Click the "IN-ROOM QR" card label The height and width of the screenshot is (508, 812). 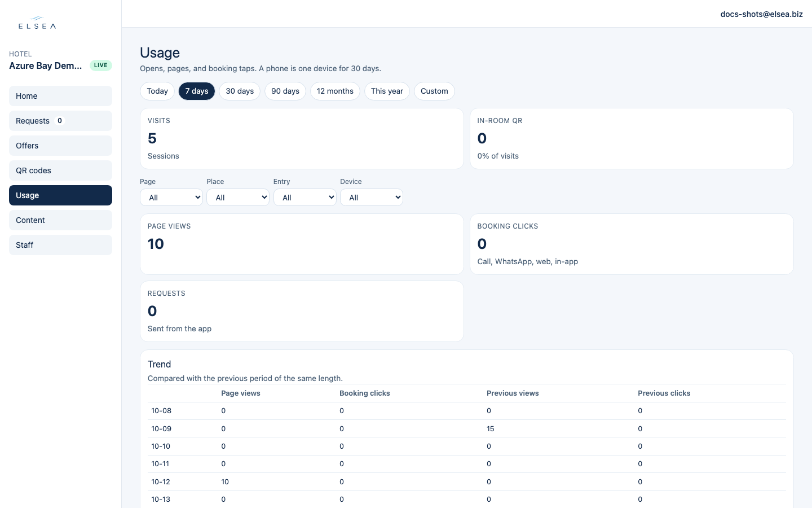click(x=500, y=121)
